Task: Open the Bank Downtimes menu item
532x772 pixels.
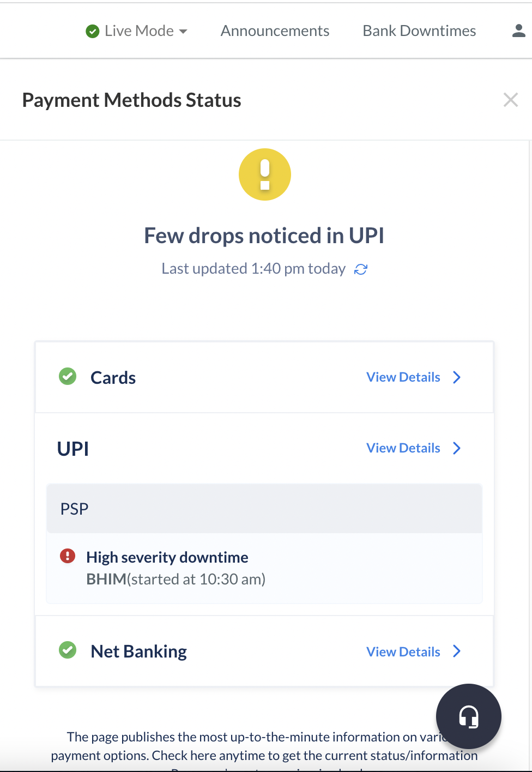Action: pyautogui.click(x=419, y=31)
